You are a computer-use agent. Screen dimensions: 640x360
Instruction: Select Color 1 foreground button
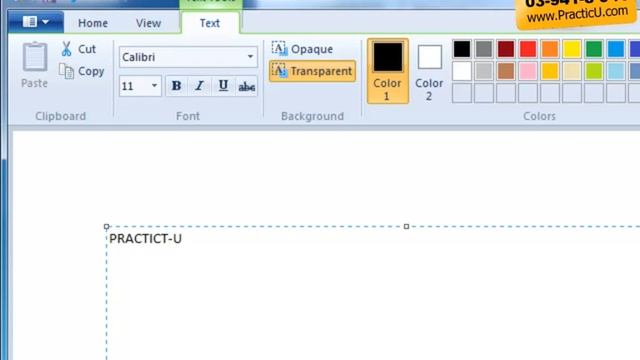tap(387, 71)
